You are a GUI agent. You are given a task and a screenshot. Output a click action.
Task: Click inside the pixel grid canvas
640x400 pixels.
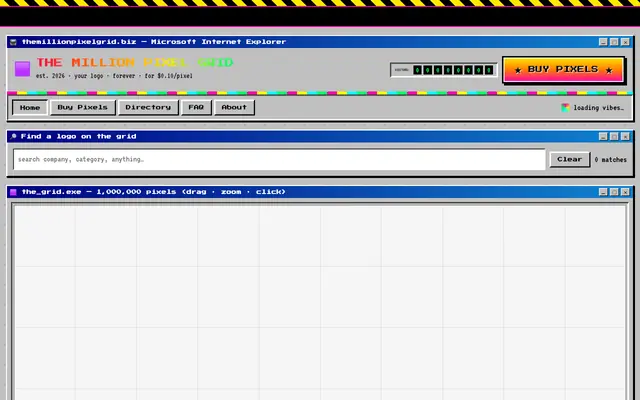[320, 302]
